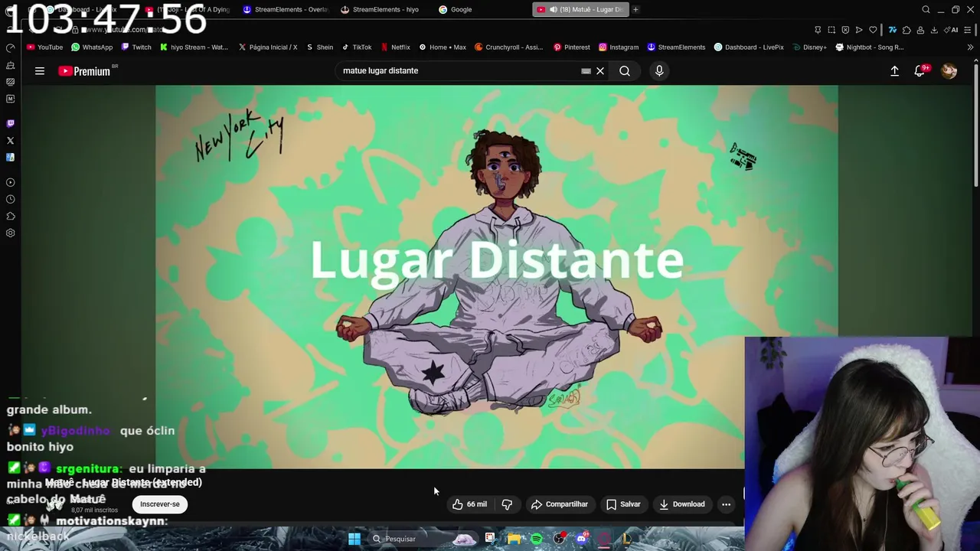Viewport: 980px width, 551px height.
Task: Open Twitch bookmark in bookmarks bar
Action: pyautogui.click(x=136, y=47)
